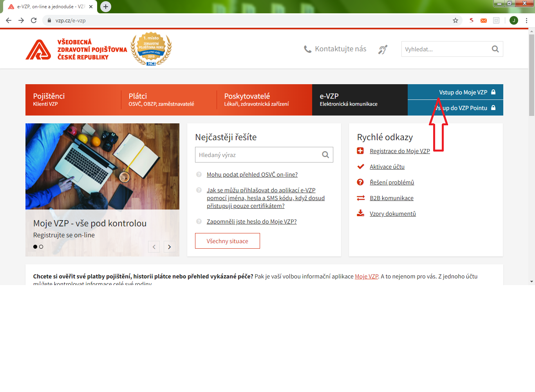Screen dimensions: 535x392
Task: Open the Chrome profile avatar icon
Action: [x=513, y=20]
